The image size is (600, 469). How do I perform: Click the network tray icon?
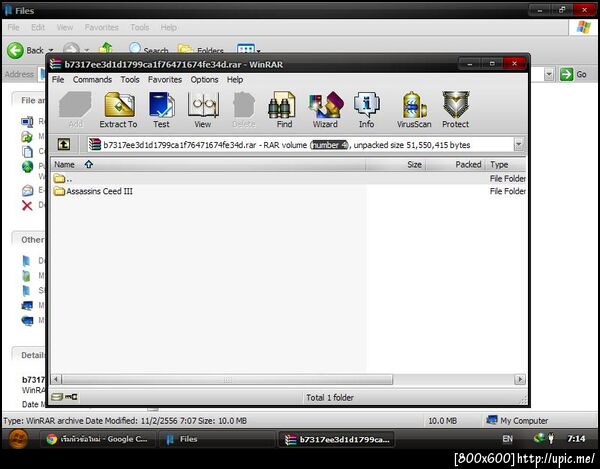(x=539, y=438)
